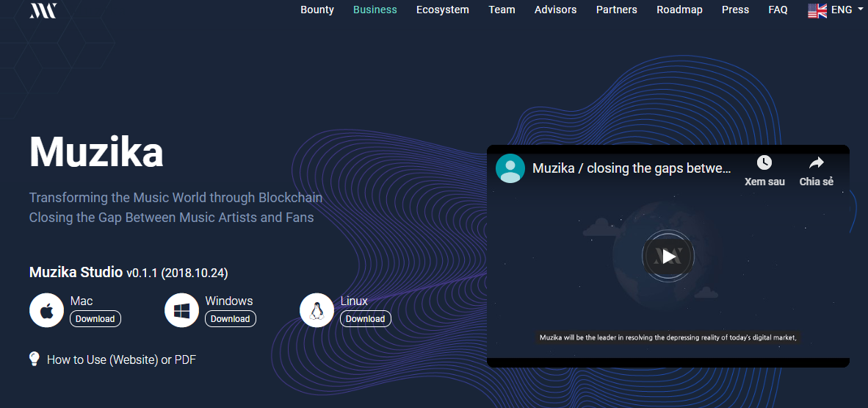Click the Muzika logo in the header
The height and width of the screenshot is (408, 868).
click(43, 10)
